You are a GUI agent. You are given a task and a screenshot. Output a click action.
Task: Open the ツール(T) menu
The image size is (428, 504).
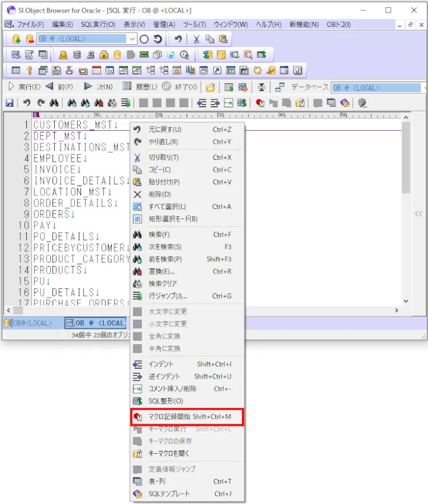[195, 25]
